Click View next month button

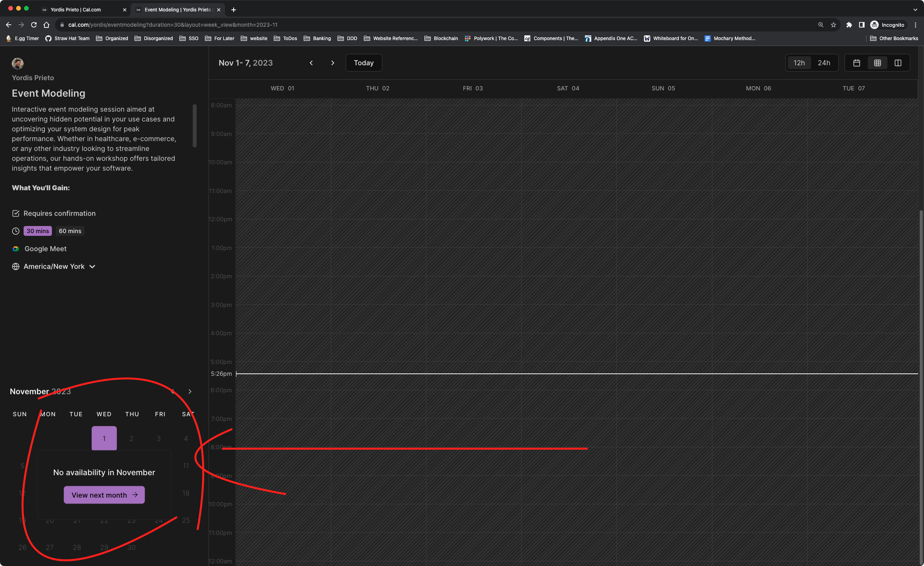104,495
